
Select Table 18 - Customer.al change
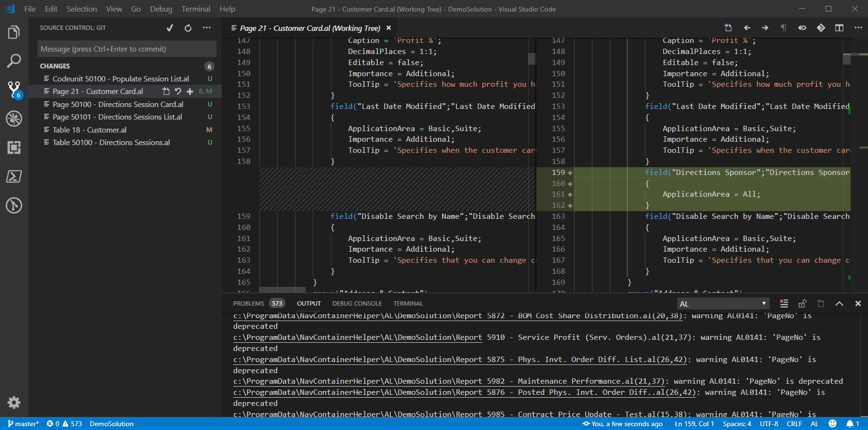coord(125,130)
